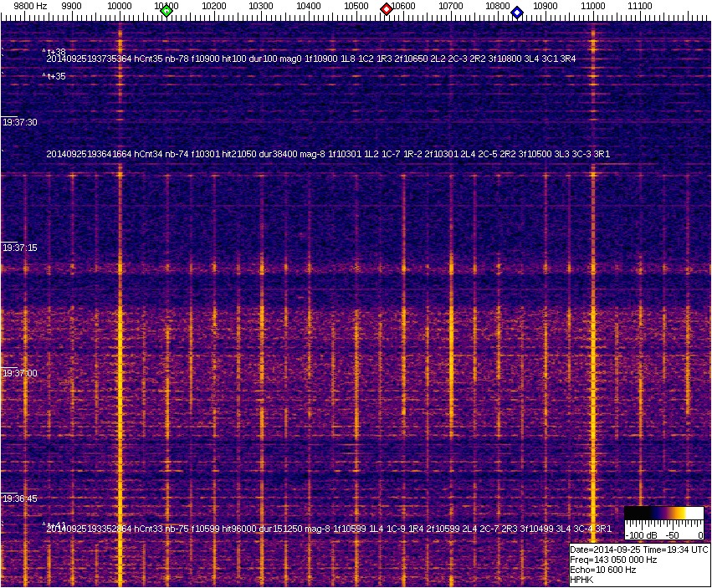Viewport: 712px width, 588px height.
Task: Click the blue diamond frequency marker
Action: pyautogui.click(x=517, y=13)
